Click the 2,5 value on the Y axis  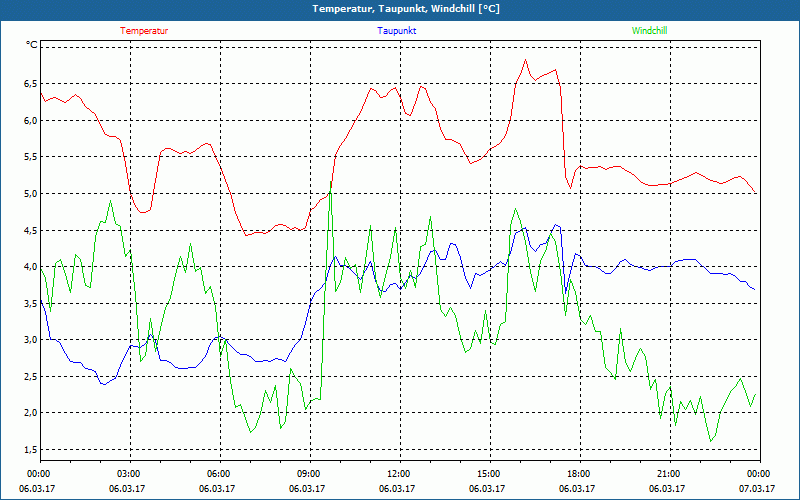[x=31, y=377]
